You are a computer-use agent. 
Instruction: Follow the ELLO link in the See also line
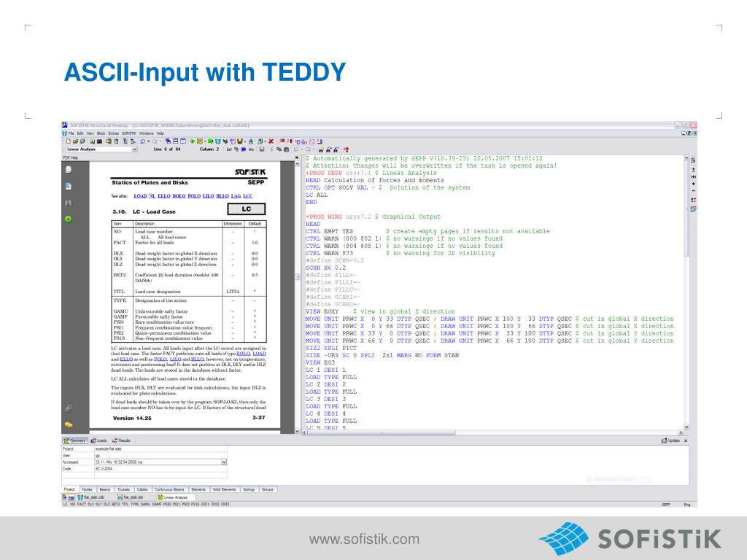[x=164, y=196]
